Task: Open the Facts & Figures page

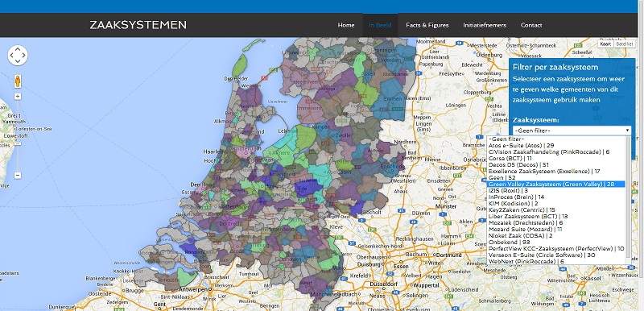Action: (427, 25)
